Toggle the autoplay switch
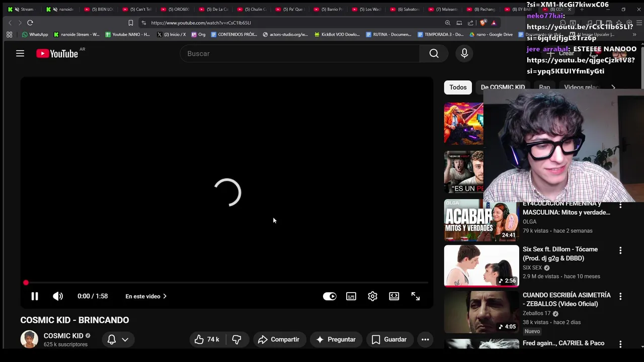 coord(330,296)
